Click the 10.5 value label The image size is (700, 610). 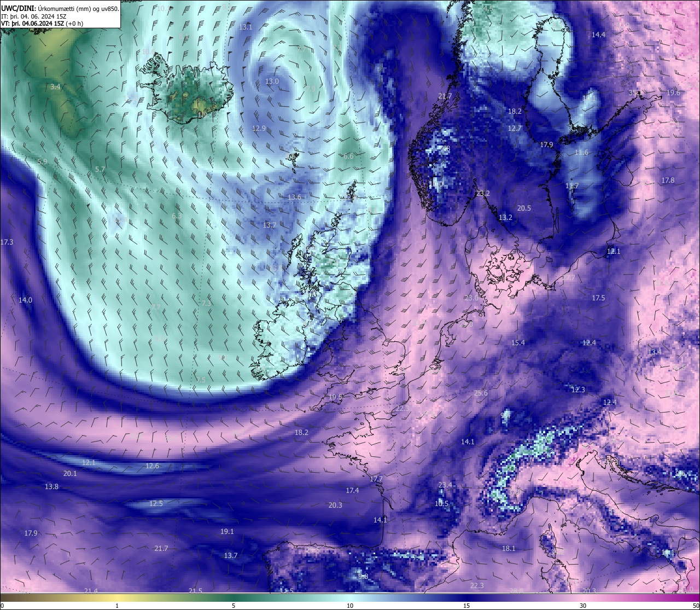(441, 503)
